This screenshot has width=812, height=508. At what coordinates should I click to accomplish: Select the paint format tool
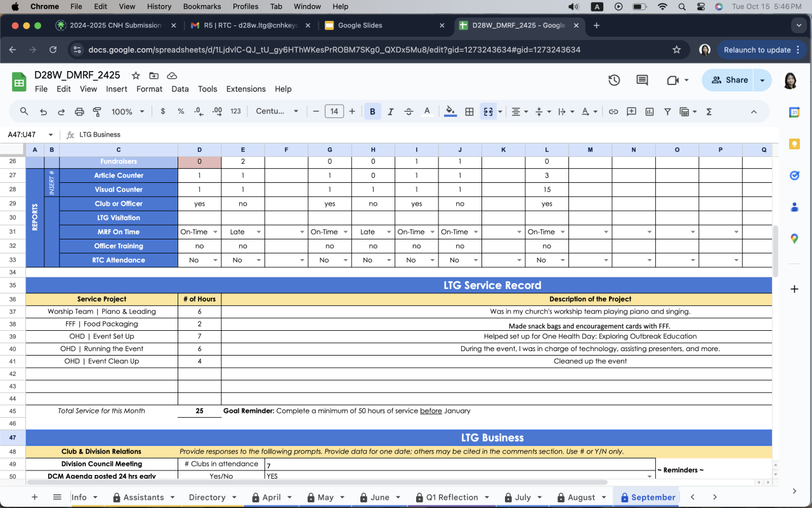click(x=97, y=111)
